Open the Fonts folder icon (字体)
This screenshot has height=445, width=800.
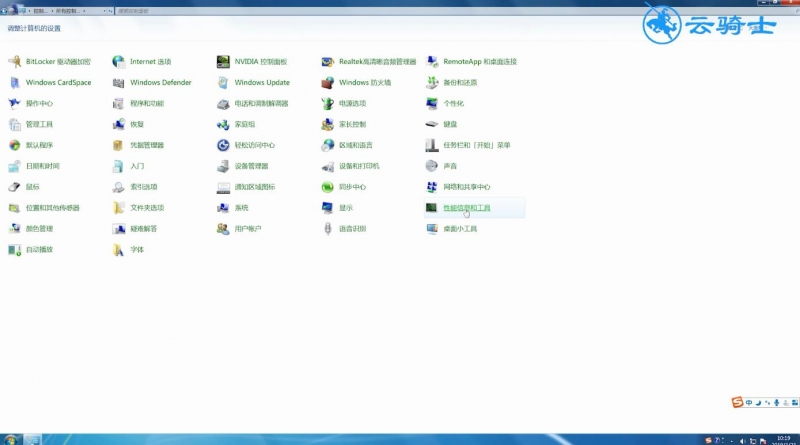coord(119,250)
